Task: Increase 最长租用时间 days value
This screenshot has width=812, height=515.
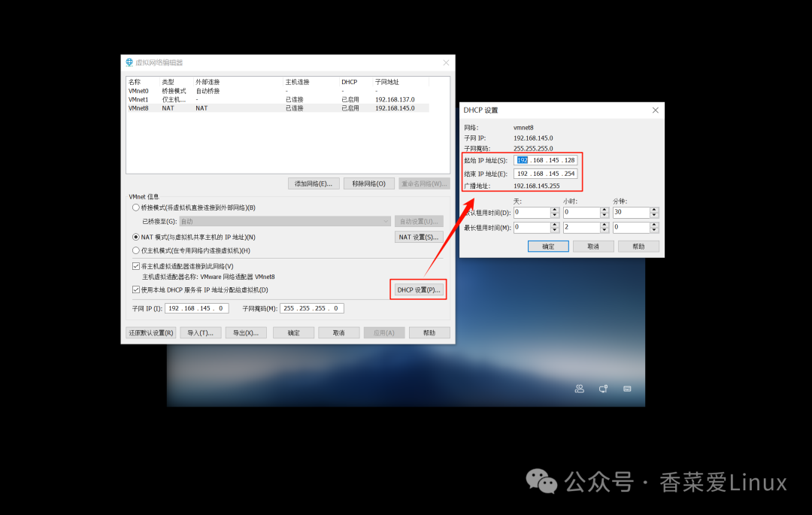Action: click(555, 225)
